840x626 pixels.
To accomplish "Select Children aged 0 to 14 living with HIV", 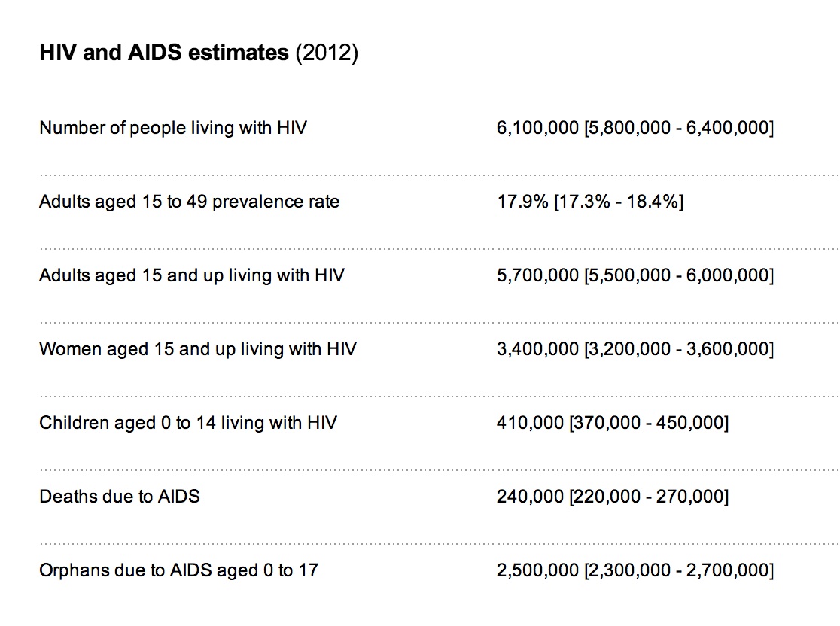I will tap(188, 423).
